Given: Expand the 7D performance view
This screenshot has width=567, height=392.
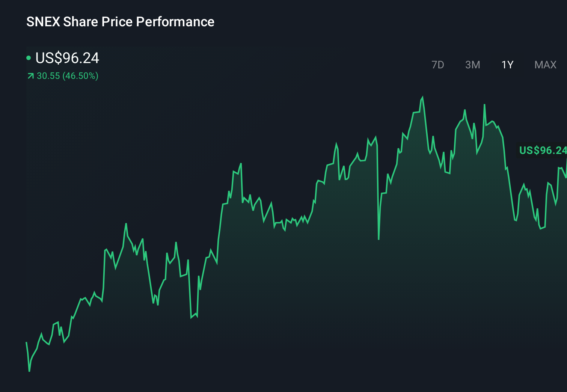Looking at the screenshot, I should tap(438, 65).
